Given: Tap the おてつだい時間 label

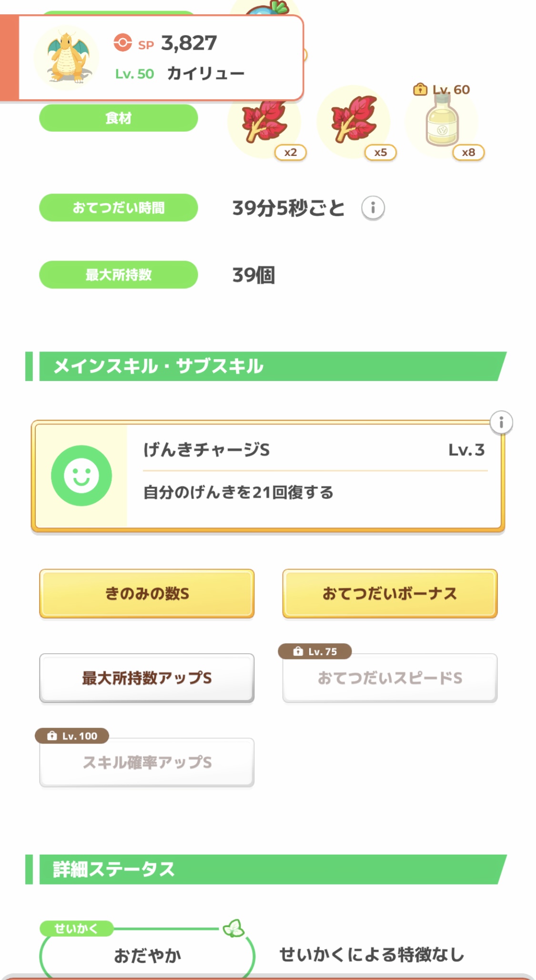Looking at the screenshot, I should point(118,208).
